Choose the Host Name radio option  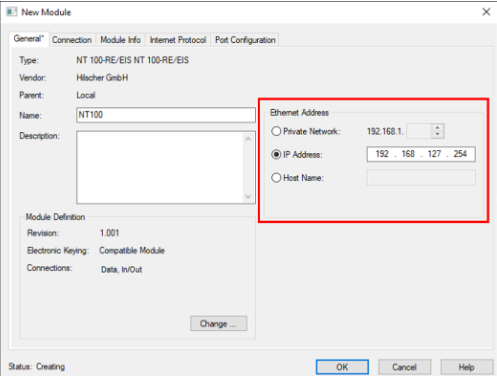pos(276,178)
